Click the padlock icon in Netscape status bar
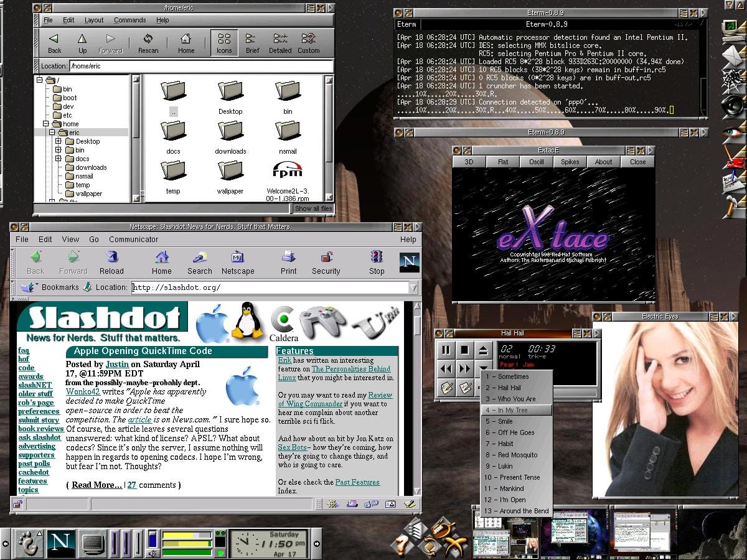The height and width of the screenshot is (560, 747). (17, 504)
